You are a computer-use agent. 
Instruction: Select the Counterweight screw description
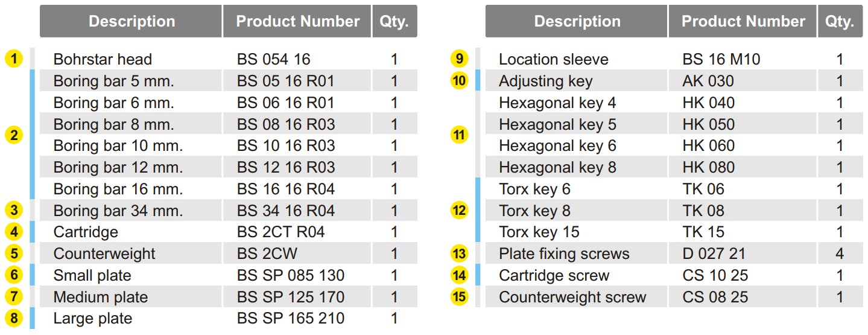pyautogui.click(x=572, y=297)
